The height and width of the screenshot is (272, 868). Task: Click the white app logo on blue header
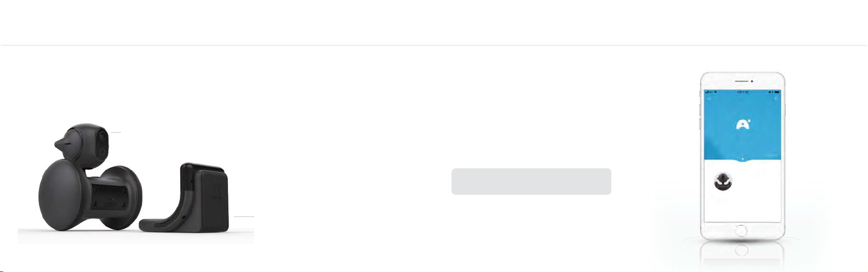point(743,125)
